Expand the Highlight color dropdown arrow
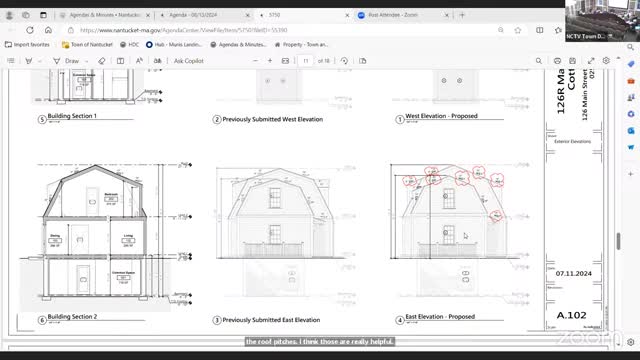 (40, 61)
